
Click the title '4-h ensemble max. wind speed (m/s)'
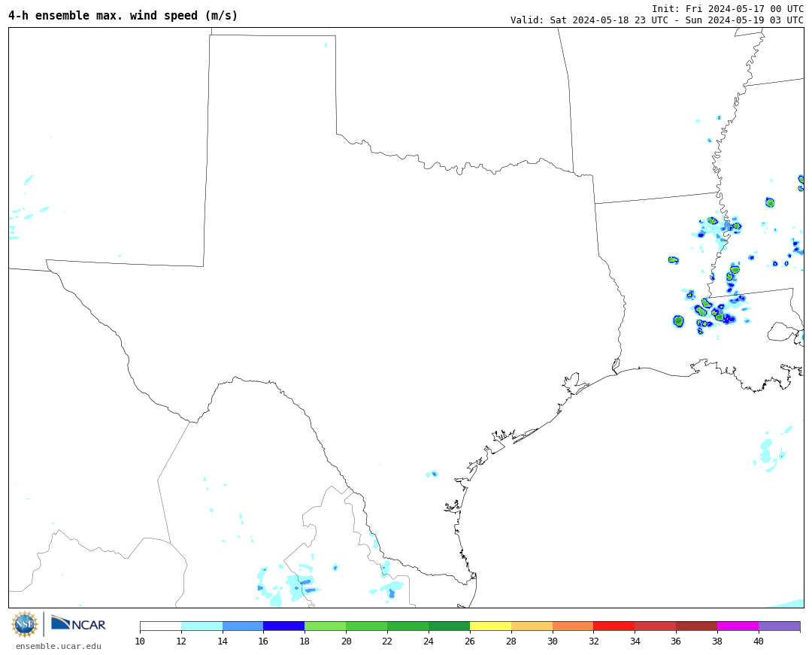click(123, 16)
